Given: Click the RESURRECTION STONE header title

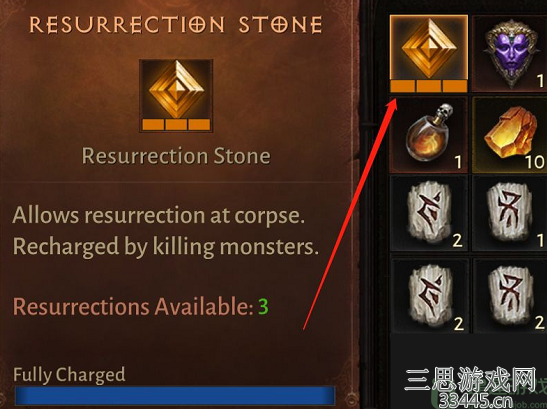Looking at the screenshot, I should coord(176,25).
